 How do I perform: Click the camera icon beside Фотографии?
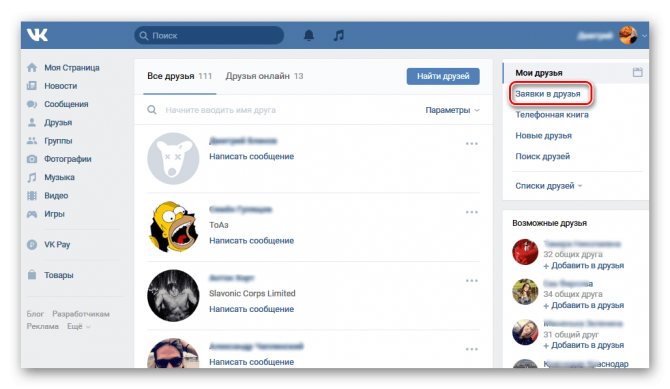click(x=32, y=159)
